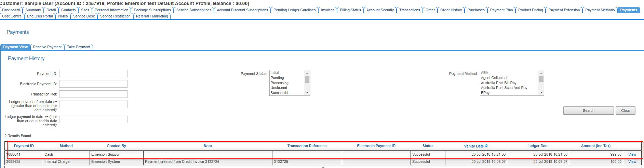The image size is (644, 168).
Task: Go to the Invoices tab
Action: coord(327,10)
